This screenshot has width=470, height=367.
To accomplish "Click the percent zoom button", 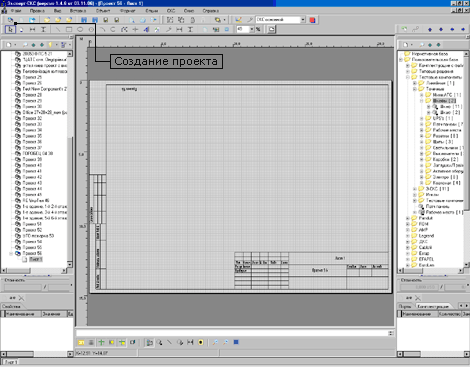I will (258, 29).
